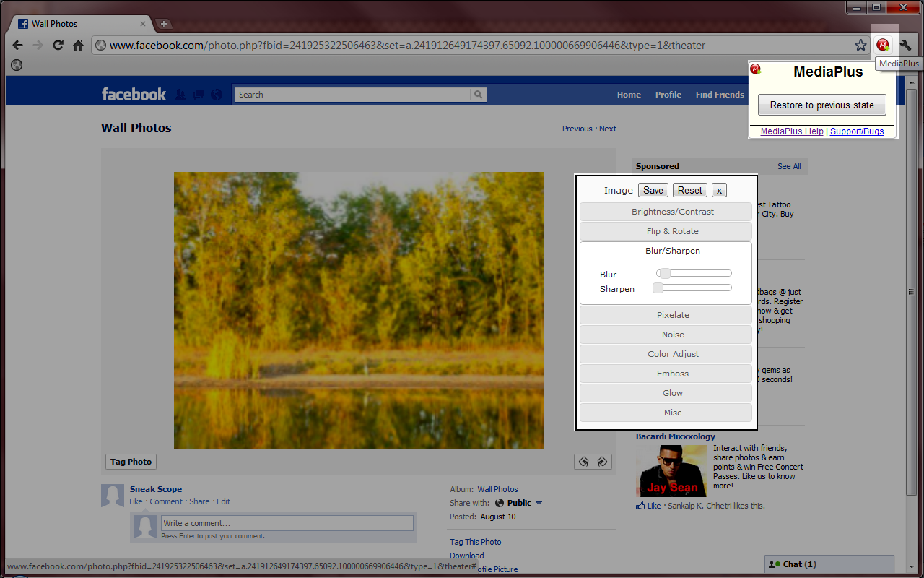Click the Next photo link

click(608, 129)
